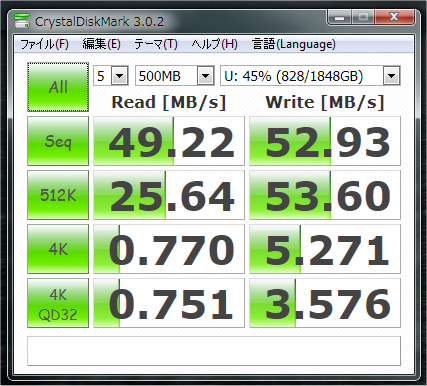Minimize the CrystalDiskMark window
427x386 pixels.
pos(339,17)
